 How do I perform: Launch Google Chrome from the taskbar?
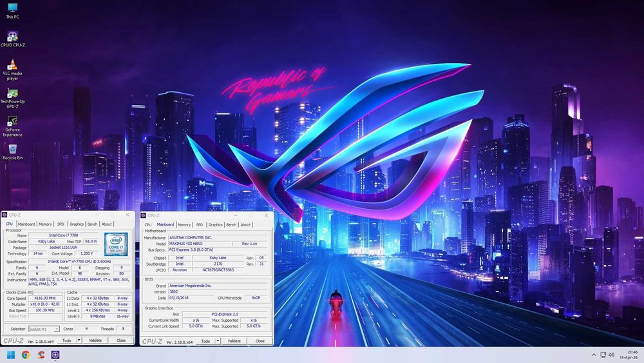(x=26, y=355)
